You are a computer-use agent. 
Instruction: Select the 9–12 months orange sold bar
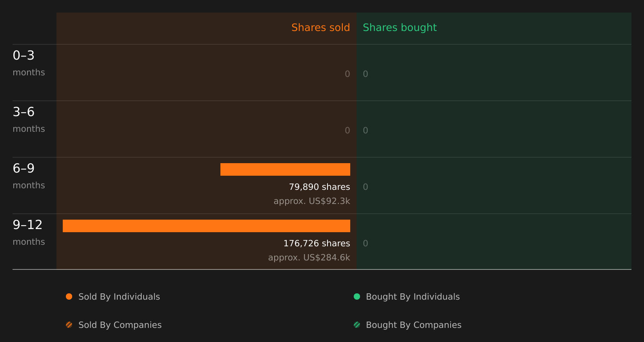coord(206,226)
